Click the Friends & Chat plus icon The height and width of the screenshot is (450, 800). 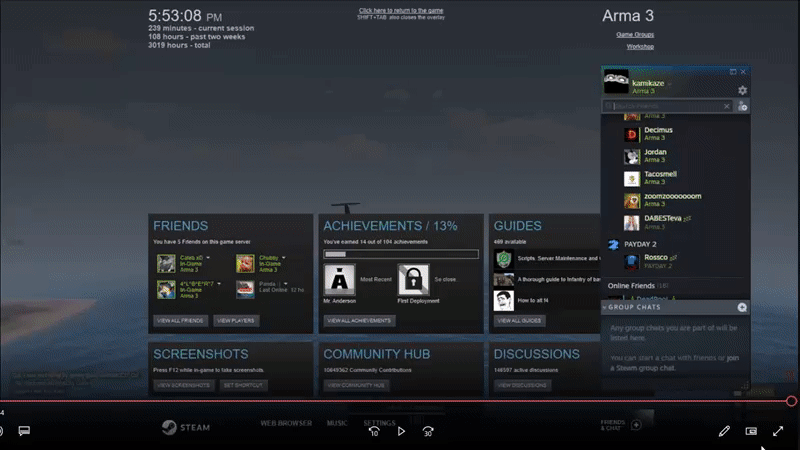click(x=636, y=424)
